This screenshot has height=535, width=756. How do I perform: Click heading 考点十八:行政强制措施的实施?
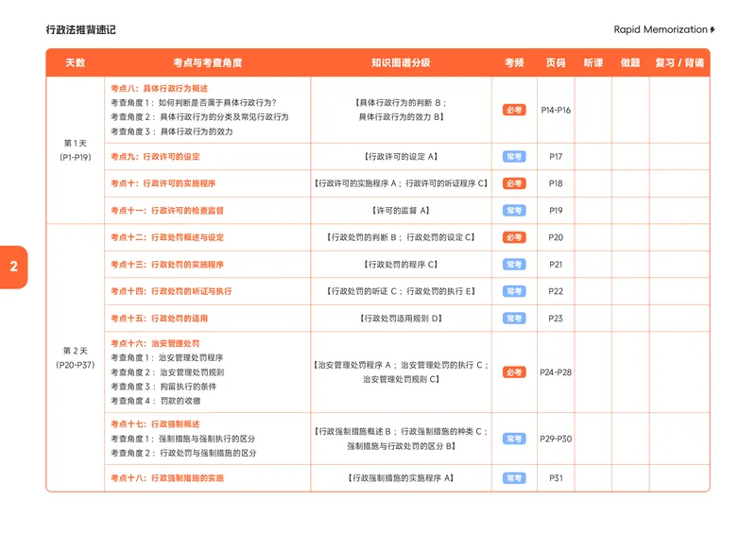[167, 478]
